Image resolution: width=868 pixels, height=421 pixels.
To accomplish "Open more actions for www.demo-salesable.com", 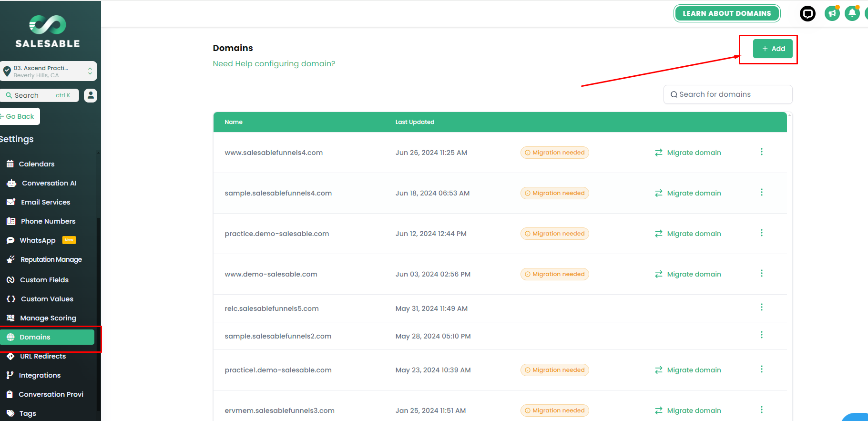I will [x=761, y=273].
